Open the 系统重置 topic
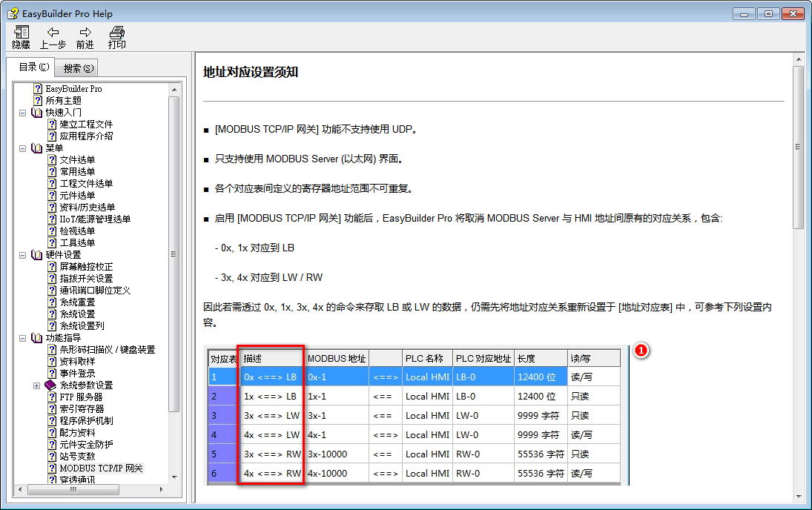The width and height of the screenshot is (812, 510). tap(77, 302)
